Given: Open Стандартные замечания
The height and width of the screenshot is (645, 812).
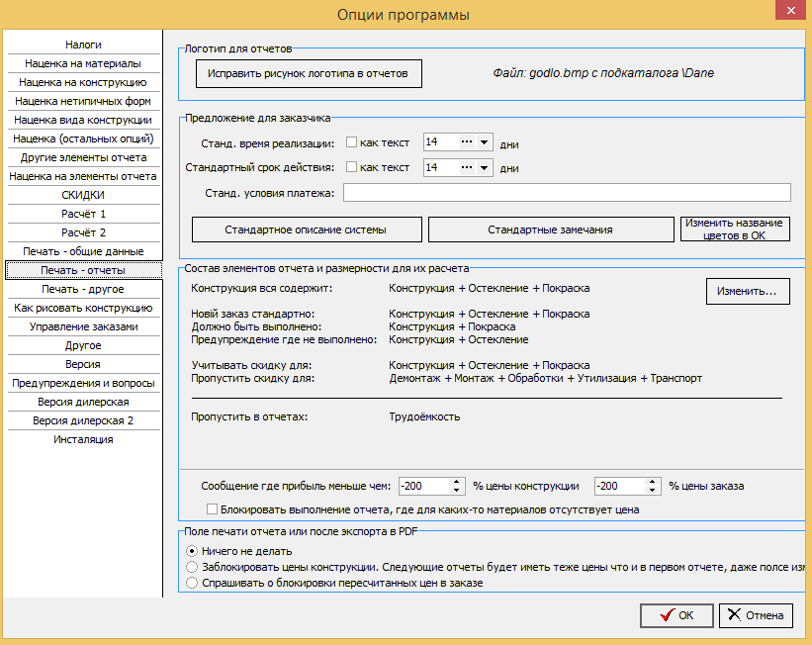Looking at the screenshot, I should (551, 230).
